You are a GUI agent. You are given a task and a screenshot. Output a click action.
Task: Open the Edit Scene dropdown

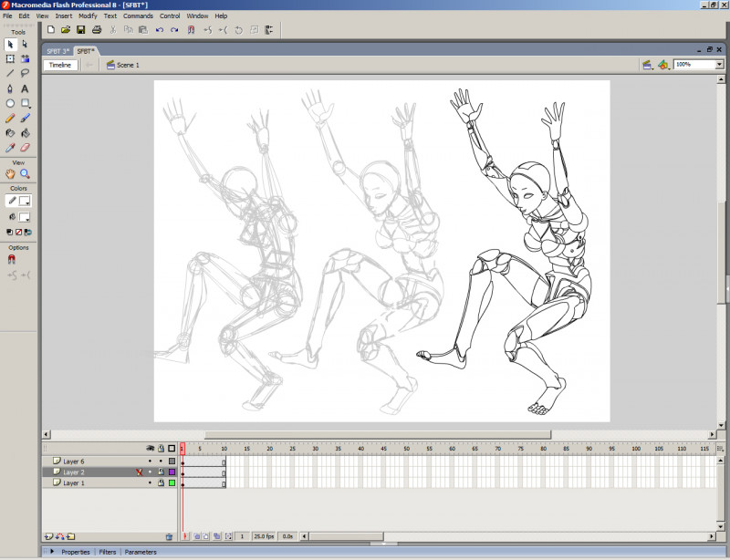pos(647,65)
